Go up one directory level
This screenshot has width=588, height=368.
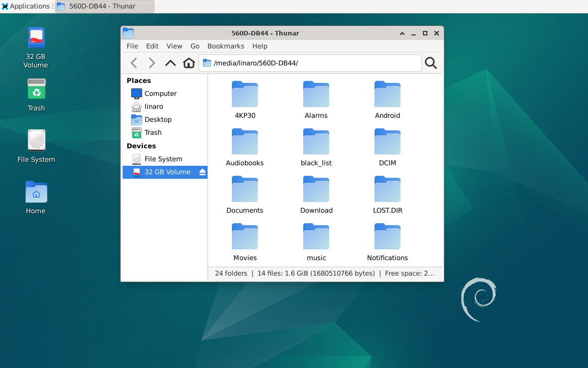pos(170,63)
